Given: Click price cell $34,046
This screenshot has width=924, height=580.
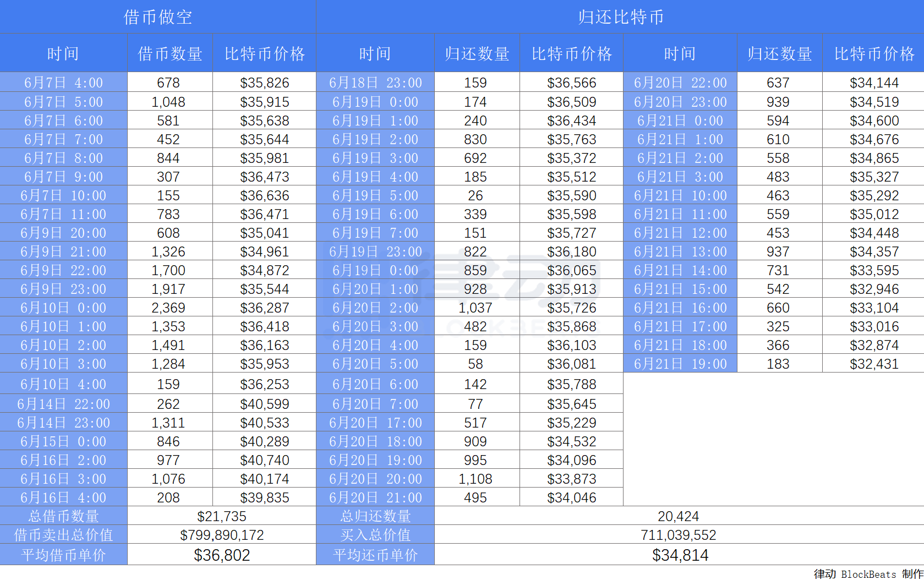Looking at the screenshot, I should pyautogui.click(x=572, y=497).
